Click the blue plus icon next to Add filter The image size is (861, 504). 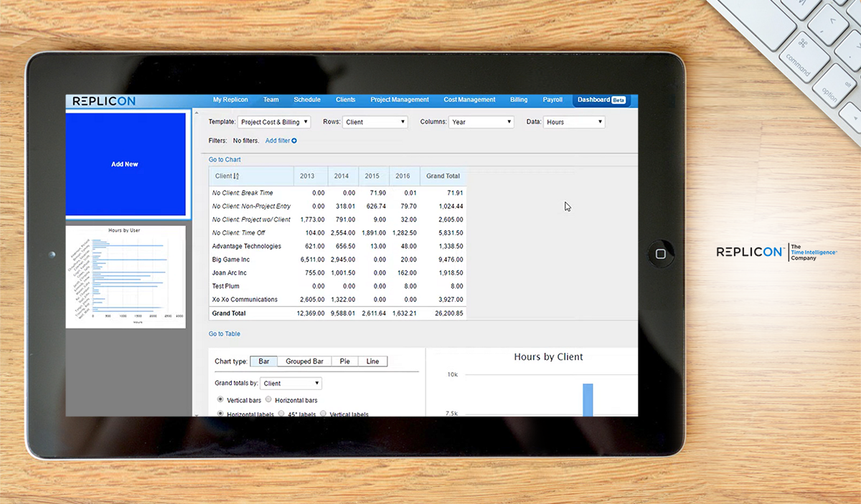tap(292, 141)
